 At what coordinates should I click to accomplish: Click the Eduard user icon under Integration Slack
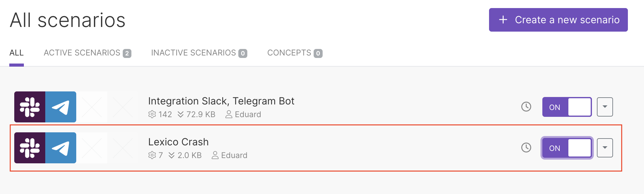tap(229, 114)
